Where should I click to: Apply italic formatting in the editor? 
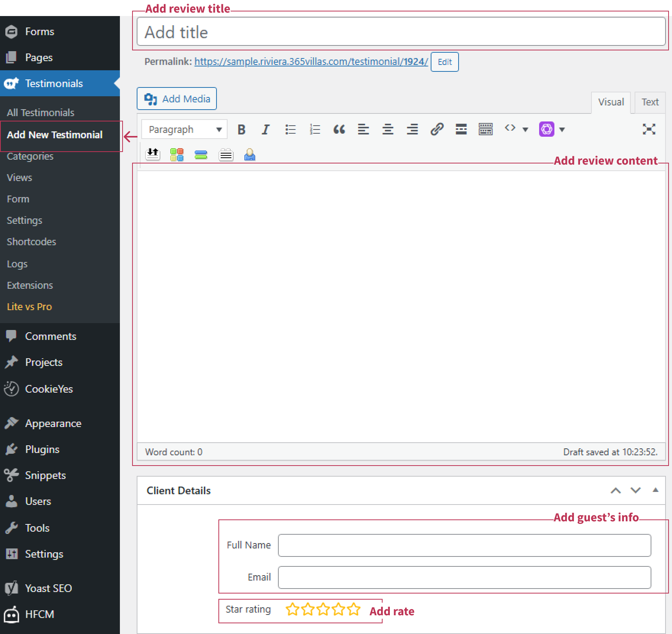[x=265, y=129]
